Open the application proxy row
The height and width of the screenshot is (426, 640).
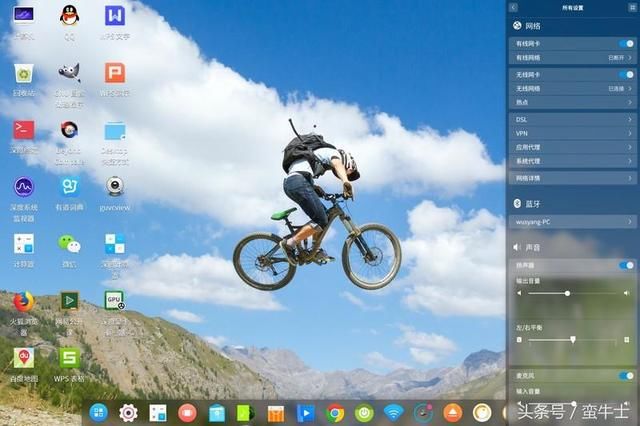point(573,147)
